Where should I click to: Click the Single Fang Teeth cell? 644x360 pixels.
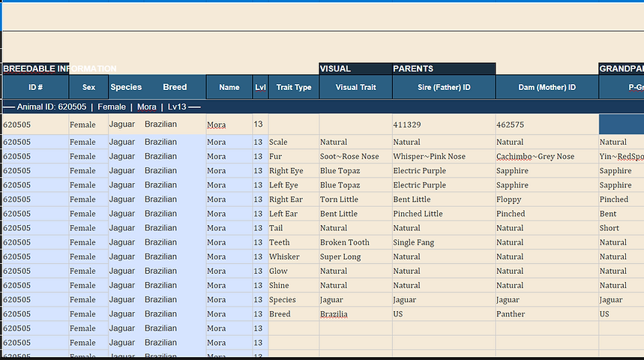444,242
